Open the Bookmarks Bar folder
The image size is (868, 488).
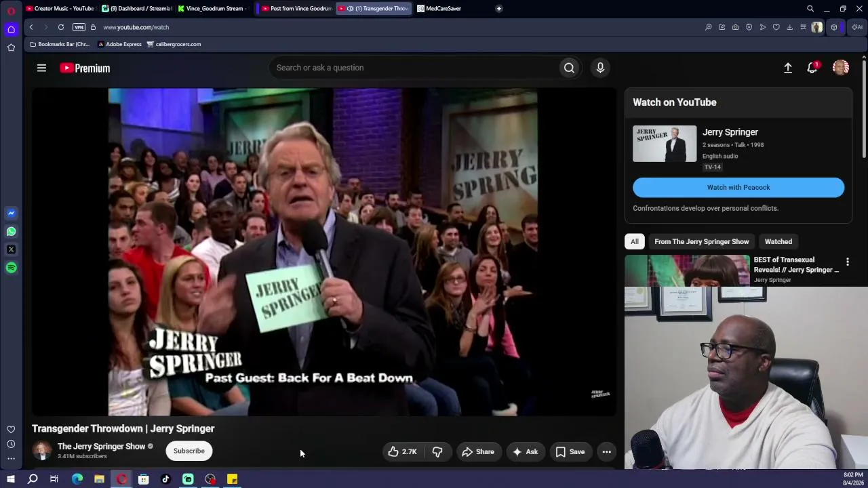tap(60, 44)
